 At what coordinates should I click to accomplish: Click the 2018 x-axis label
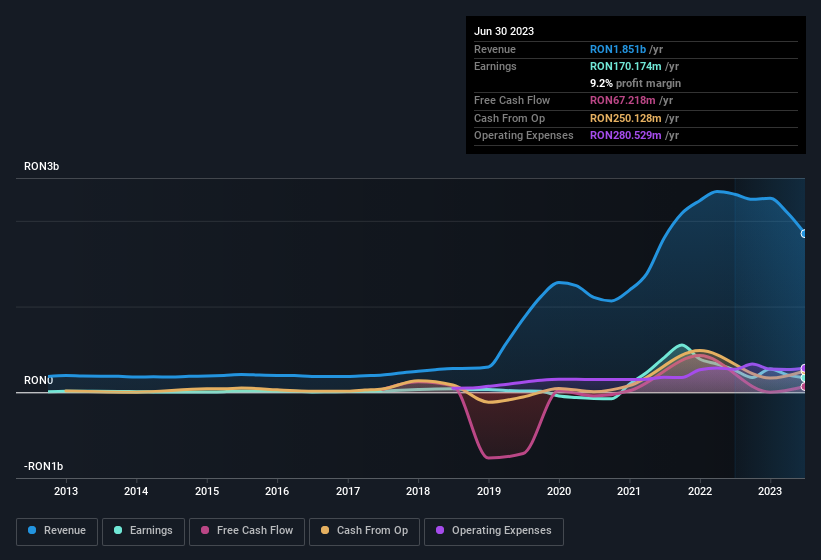coord(418,491)
